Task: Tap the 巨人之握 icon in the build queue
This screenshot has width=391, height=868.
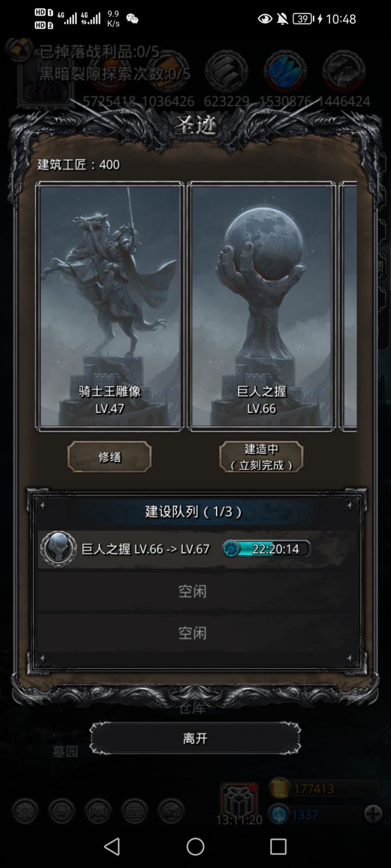Action: tap(58, 549)
